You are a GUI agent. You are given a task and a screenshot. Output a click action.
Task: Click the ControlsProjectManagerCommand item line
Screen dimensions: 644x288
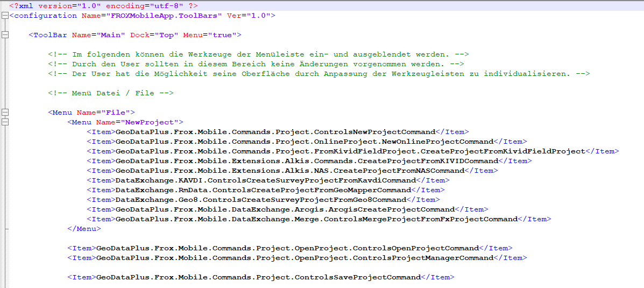tap(297, 258)
